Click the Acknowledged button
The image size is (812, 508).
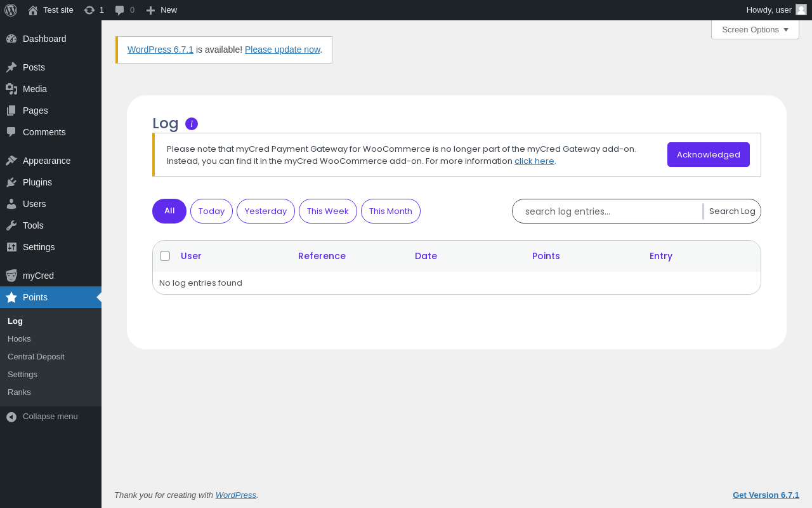click(709, 154)
